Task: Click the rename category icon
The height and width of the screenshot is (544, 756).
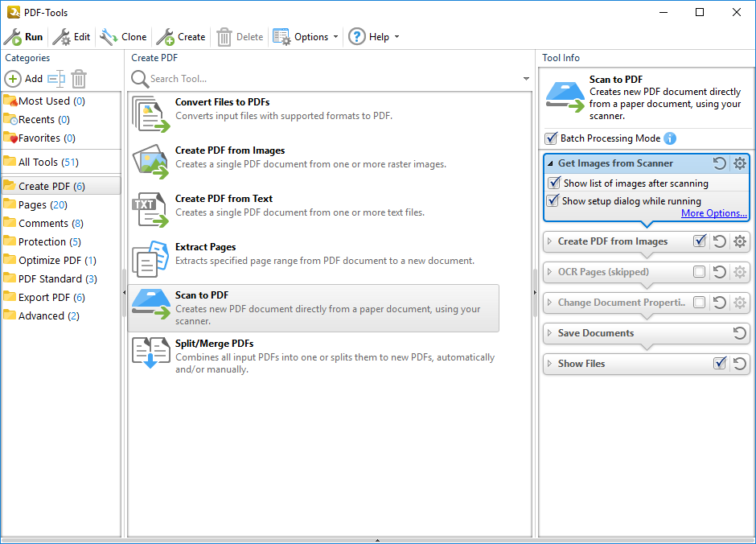Action: click(56, 79)
